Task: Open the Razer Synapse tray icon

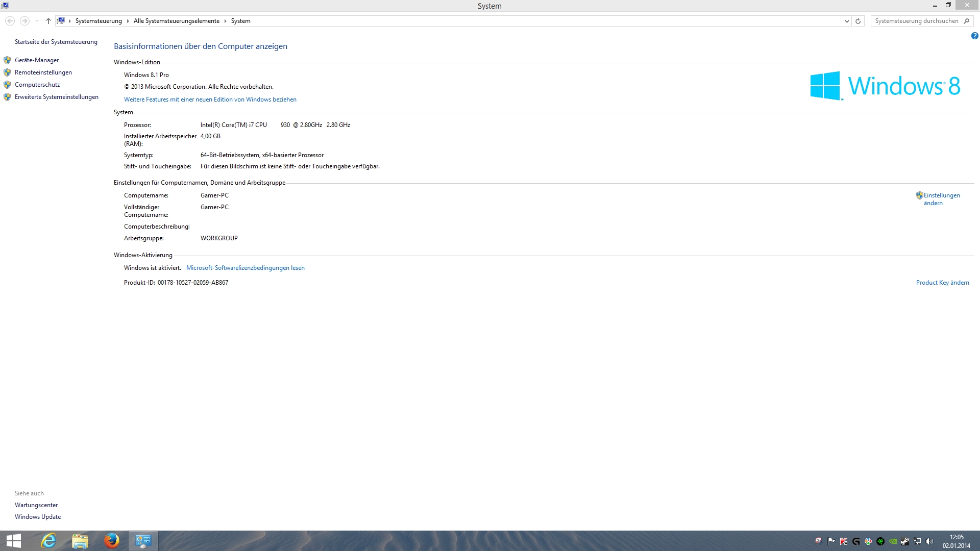Action: [880, 541]
